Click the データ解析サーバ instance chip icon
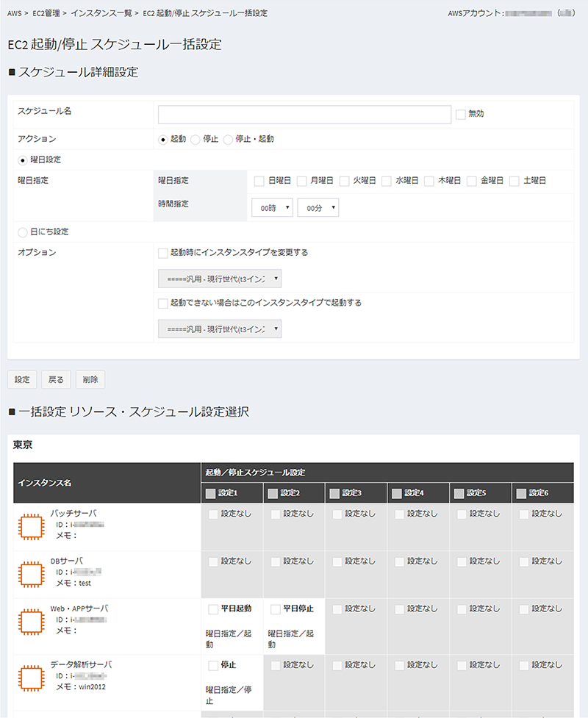 click(x=32, y=677)
